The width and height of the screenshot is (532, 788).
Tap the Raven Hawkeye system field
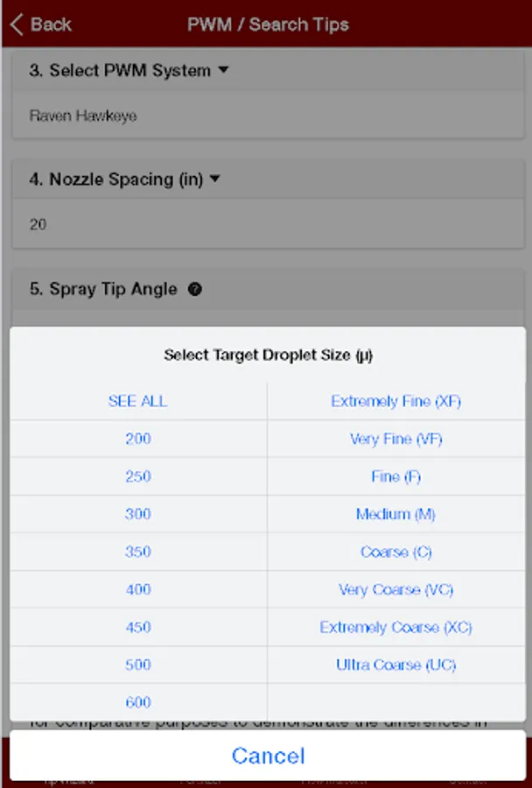coord(268,116)
